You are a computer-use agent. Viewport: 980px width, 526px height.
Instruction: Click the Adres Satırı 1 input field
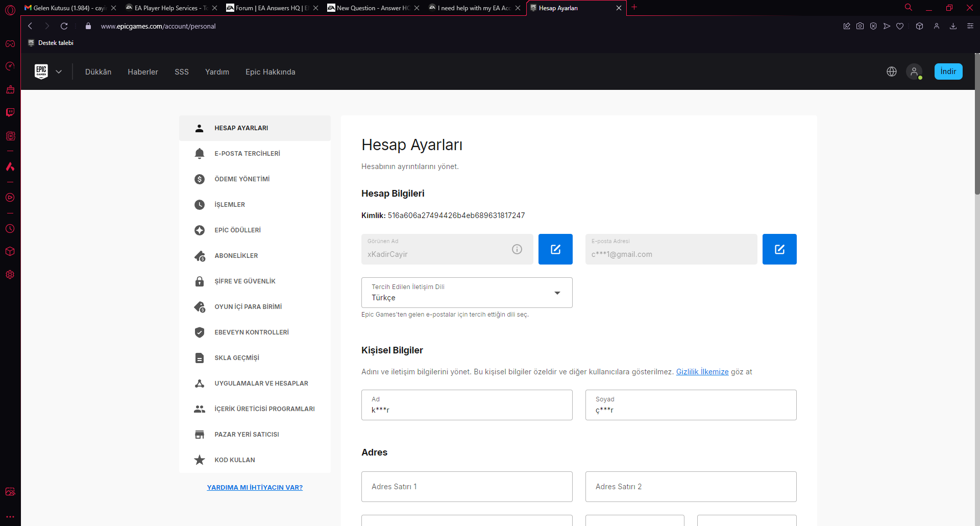pyautogui.click(x=467, y=487)
